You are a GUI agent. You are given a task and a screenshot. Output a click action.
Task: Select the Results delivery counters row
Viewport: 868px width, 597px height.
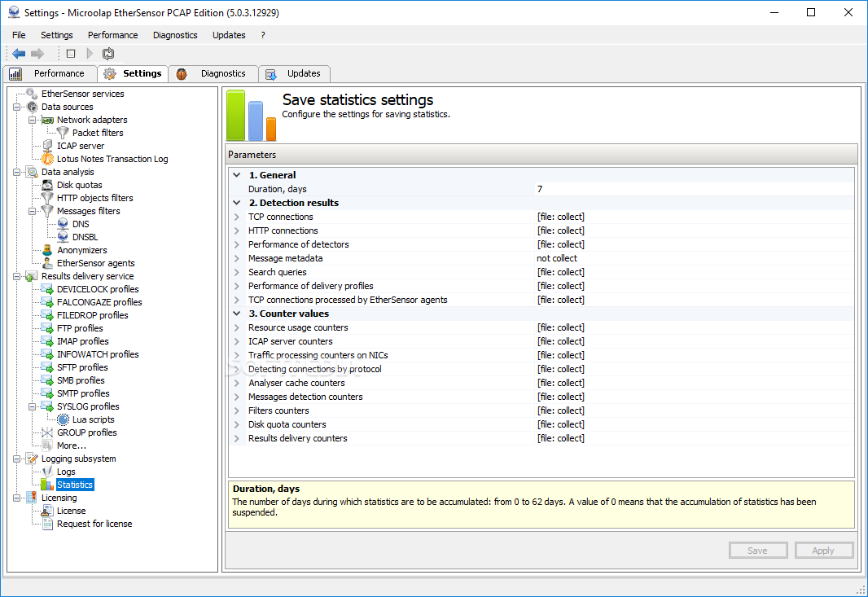coord(542,438)
